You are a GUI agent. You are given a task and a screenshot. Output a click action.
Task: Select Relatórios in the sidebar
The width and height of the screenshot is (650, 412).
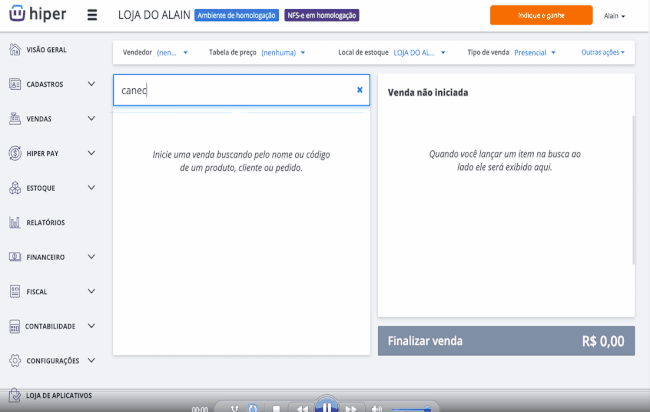pyautogui.click(x=46, y=223)
